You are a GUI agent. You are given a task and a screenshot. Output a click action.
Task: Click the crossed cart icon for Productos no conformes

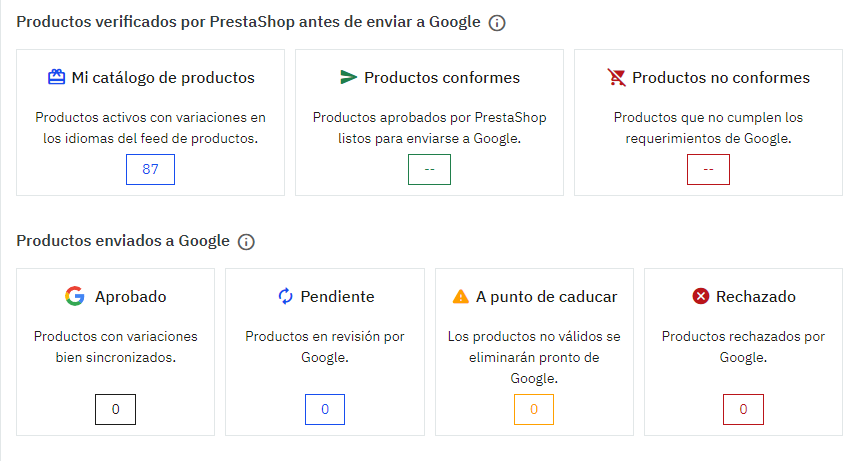point(616,77)
